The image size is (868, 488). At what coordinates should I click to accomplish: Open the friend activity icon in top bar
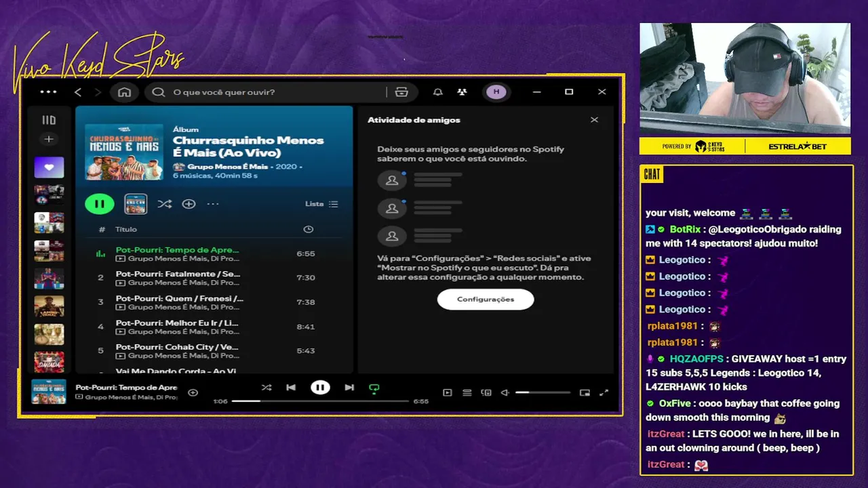coord(462,92)
